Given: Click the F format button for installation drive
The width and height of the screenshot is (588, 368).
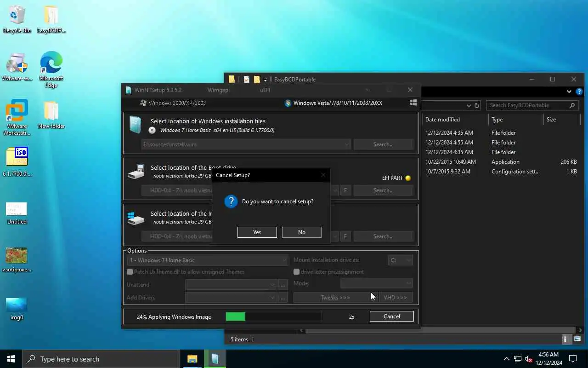Looking at the screenshot, I should pos(345,236).
